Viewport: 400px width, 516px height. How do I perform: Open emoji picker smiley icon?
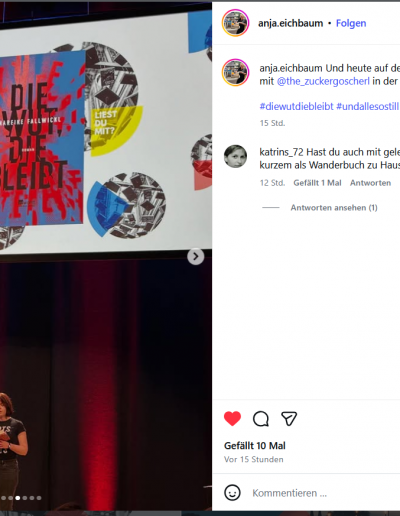point(232,492)
